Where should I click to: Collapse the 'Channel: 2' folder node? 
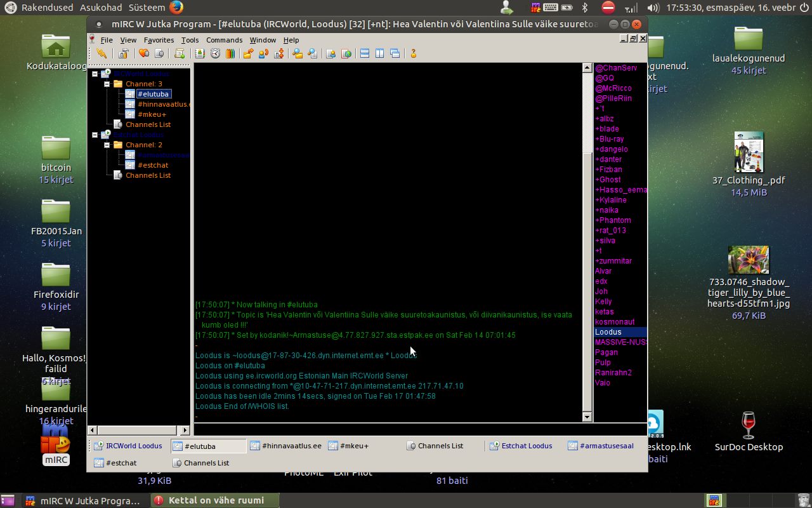click(107, 145)
